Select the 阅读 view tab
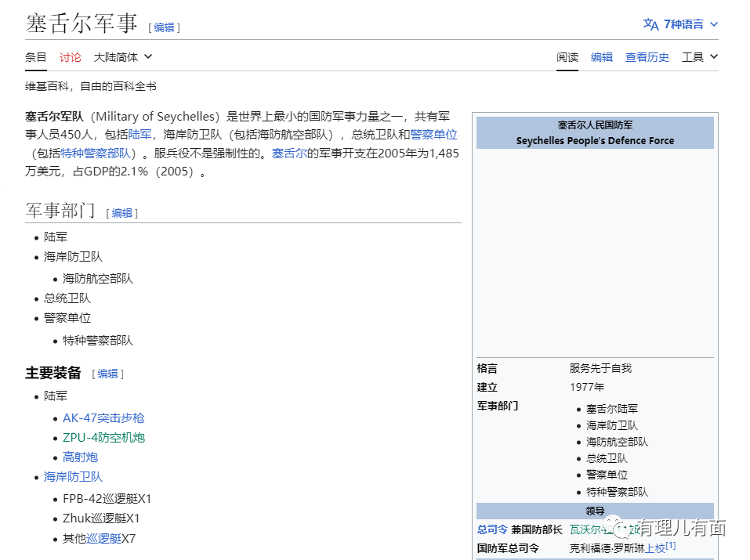 [567, 56]
